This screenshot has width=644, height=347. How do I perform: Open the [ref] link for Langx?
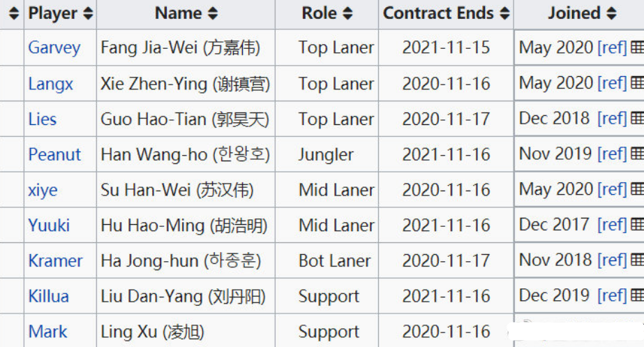(x=613, y=83)
